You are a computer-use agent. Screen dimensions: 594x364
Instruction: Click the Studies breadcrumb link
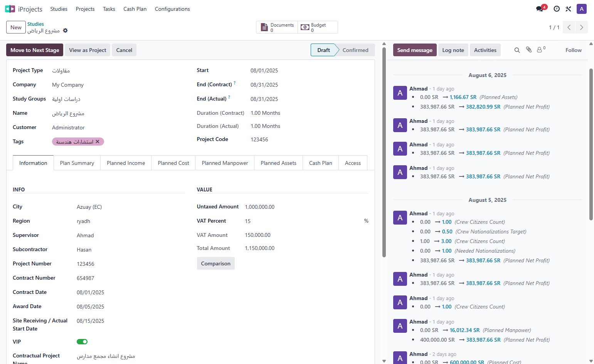click(x=35, y=24)
